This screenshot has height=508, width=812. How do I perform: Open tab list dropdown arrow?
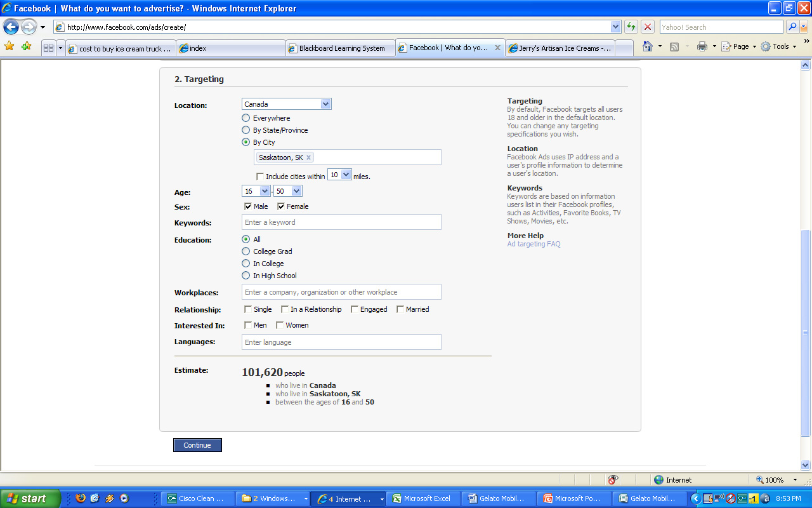pos(61,48)
